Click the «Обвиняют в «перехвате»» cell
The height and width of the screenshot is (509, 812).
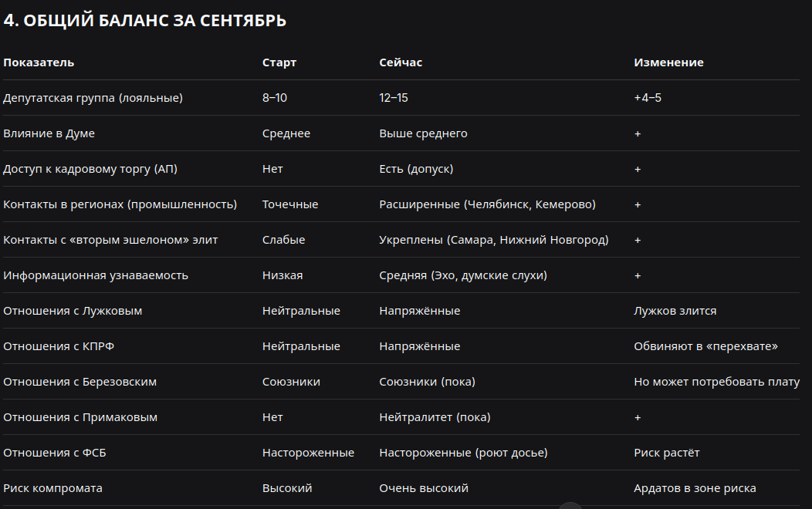[x=705, y=346]
